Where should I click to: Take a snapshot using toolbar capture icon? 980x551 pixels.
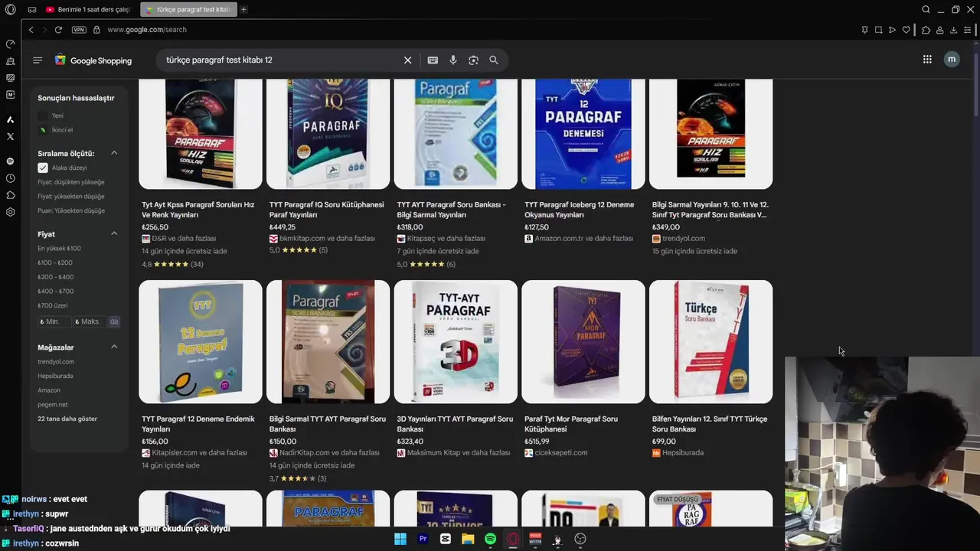click(x=878, y=30)
